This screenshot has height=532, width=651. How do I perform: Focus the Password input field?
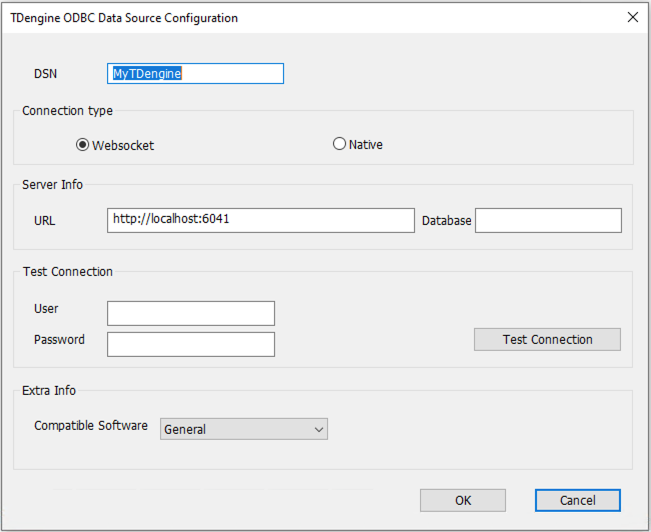[190, 344]
